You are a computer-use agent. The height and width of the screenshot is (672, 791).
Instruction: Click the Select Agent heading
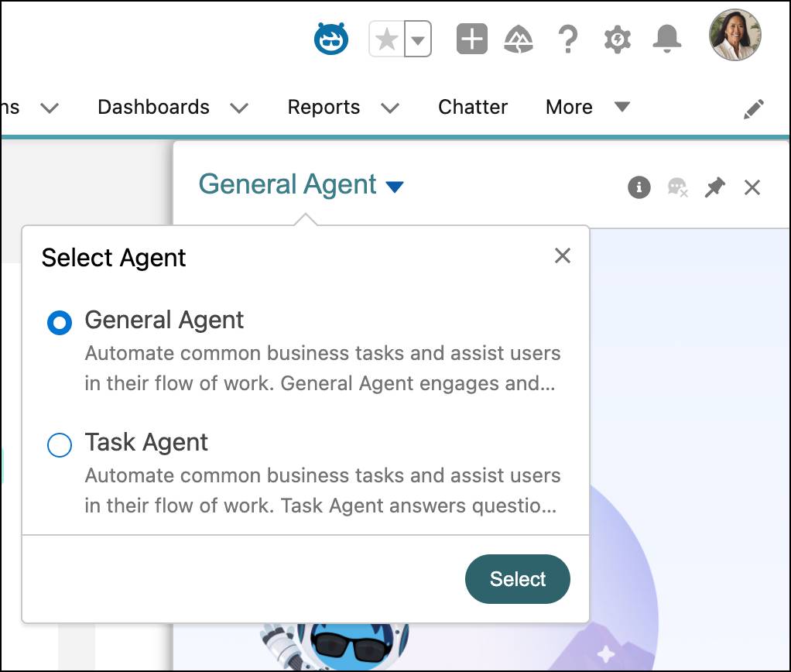114,258
